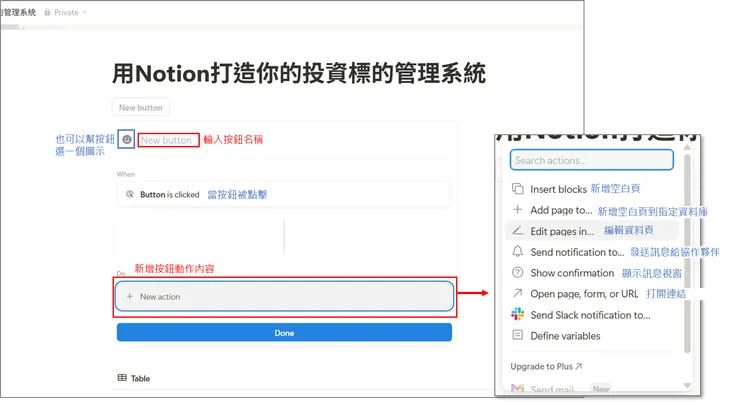Choose an icon for the button
This screenshot has height=402, width=740.
126,139
